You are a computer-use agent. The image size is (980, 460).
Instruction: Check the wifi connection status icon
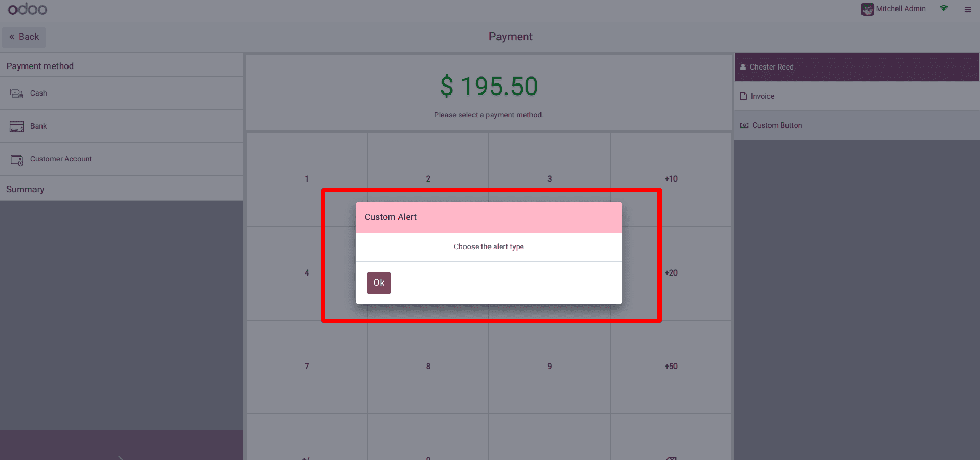[x=944, y=8]
